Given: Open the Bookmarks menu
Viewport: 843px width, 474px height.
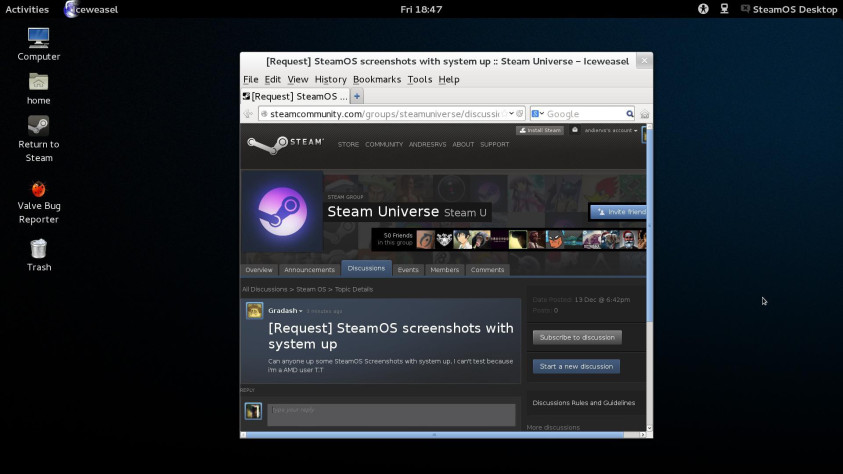Looking at the screenshot, I should pyautogui.click(x=377, y=80).
